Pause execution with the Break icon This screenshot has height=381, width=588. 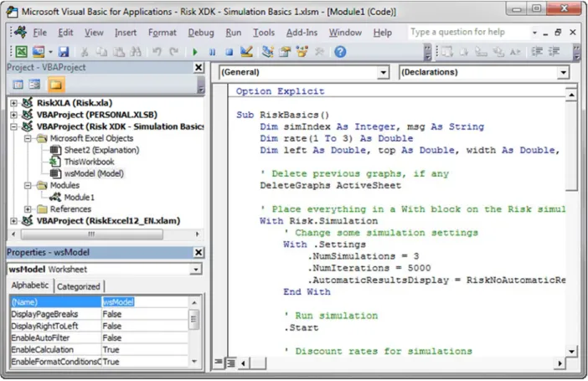(x=212, y=52)
